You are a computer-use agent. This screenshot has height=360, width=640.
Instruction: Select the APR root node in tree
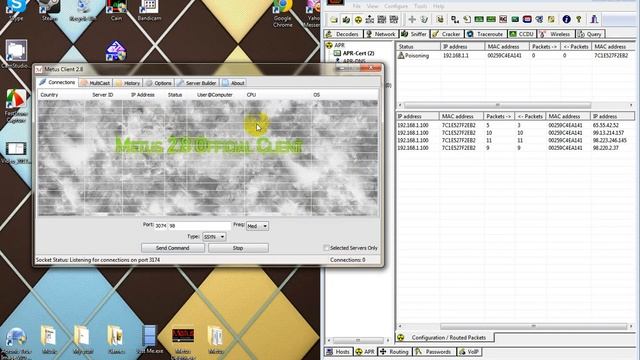coord(335,45)
